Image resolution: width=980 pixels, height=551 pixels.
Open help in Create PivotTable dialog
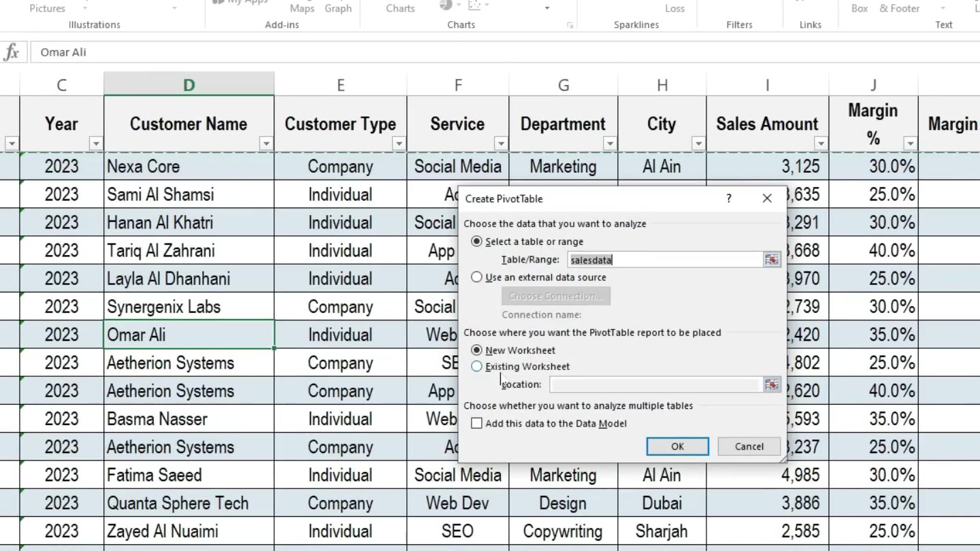729,199
